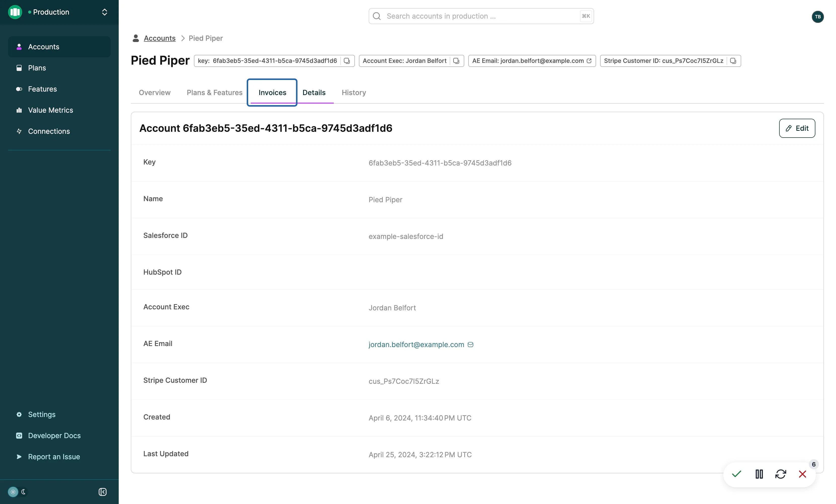
Task: Click the Last Updated date April 25, 2024
Action: (420, 454)
